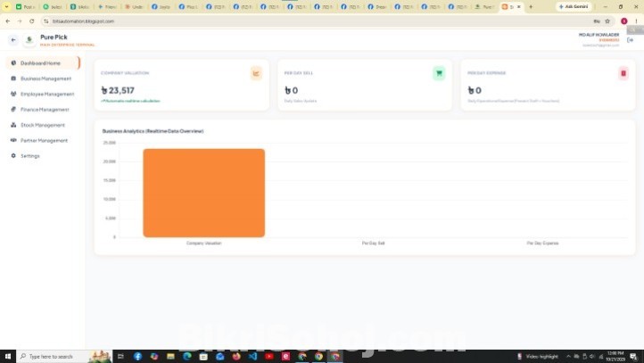Click the 23,517 valuation amount

[118, 90]
